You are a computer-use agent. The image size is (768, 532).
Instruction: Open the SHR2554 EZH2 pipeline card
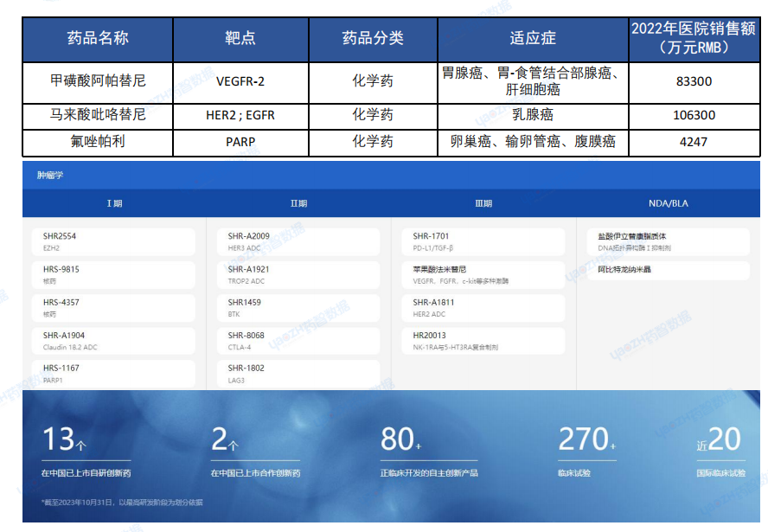(x=115, y=241)
